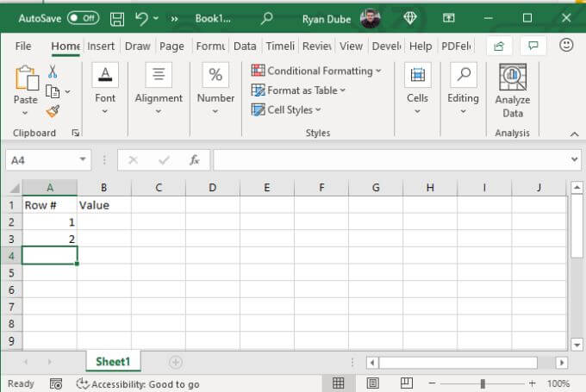Screen dimensions: 586x392
Task: Select the Format Painter brush icon
Action: tap(53, 111)
